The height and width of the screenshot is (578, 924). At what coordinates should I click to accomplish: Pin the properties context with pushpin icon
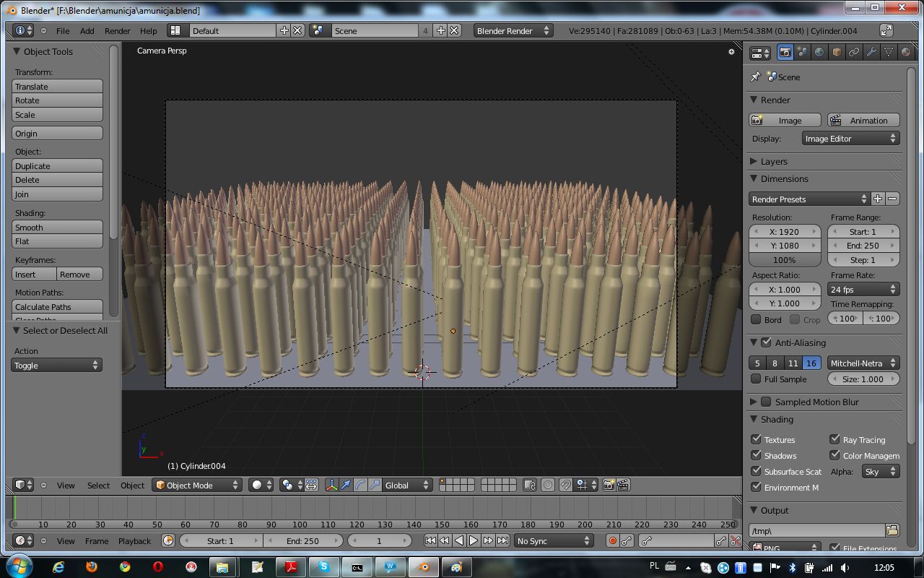click(755, 77)
